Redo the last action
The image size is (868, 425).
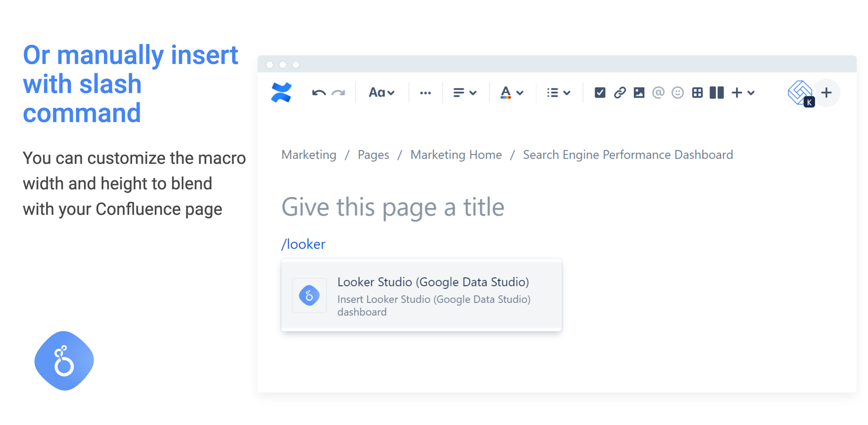click(338, 93)
